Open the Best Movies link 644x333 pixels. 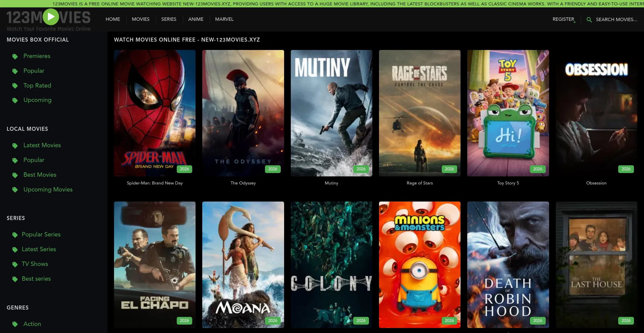click(40, 175)
